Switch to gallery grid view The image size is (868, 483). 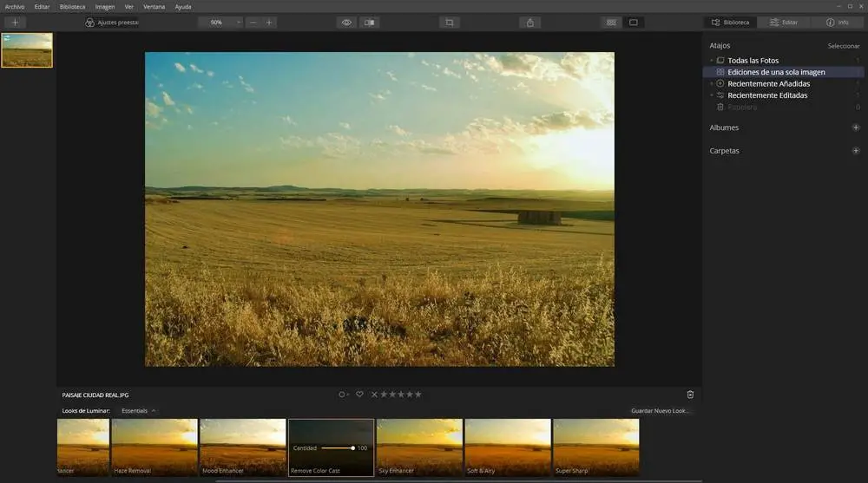[x=611, y=23]
